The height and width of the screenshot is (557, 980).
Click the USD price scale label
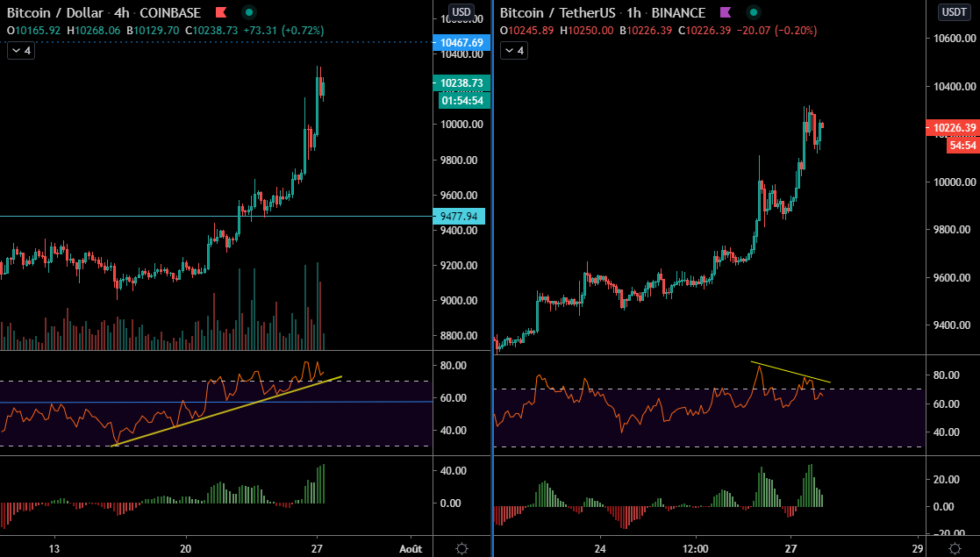[x=461, y=12]
